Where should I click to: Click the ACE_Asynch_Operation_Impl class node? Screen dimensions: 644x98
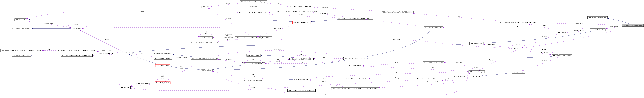(597, 18)
